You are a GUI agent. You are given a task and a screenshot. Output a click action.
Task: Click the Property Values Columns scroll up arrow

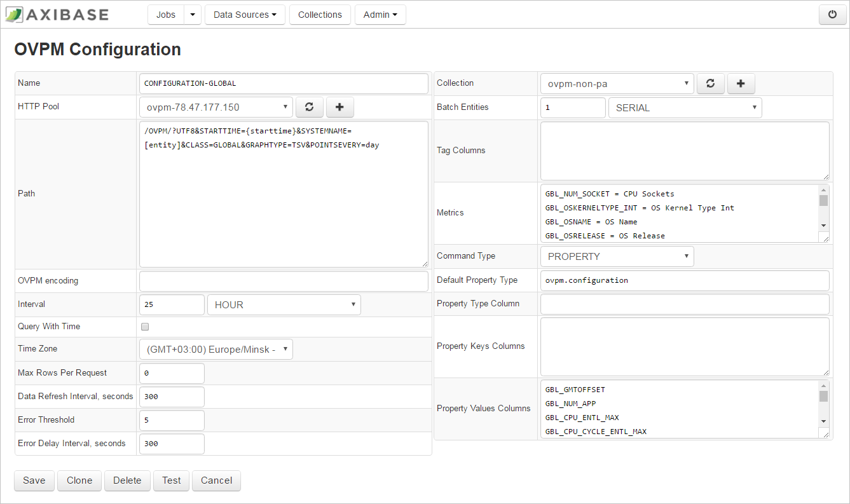[823, 385]
